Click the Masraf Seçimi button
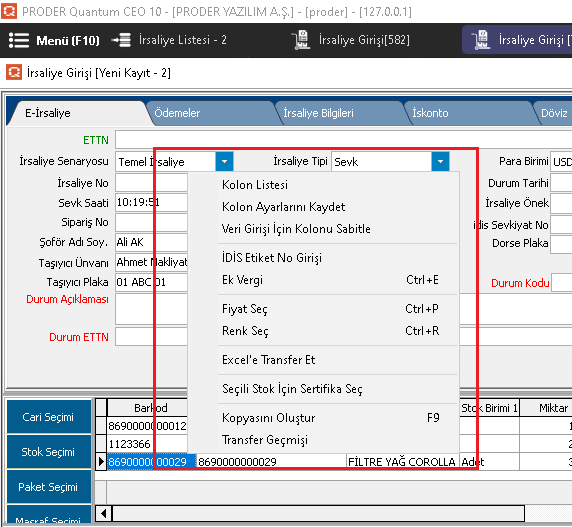 pyautogui.click(x=49, y=515)
